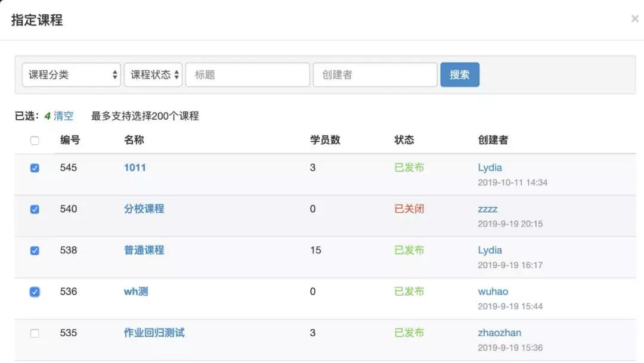Open the 作业回归测试 course link

click(154, 333)
